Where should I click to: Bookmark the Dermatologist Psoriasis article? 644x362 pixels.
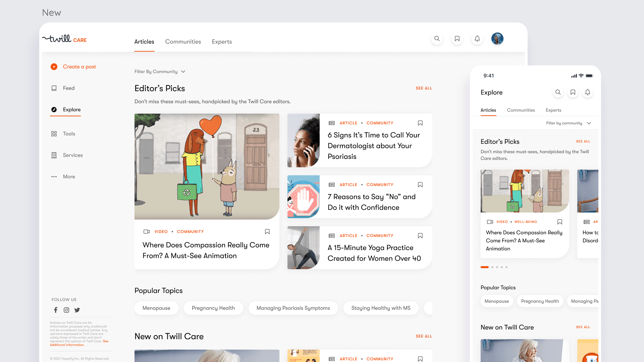click(x=420, y=123)
